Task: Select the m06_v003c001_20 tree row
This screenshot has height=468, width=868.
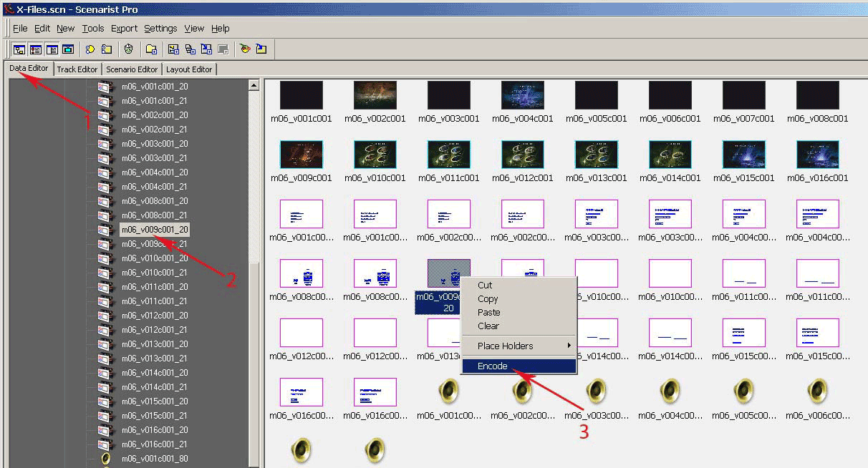Action: coord(155,144)
